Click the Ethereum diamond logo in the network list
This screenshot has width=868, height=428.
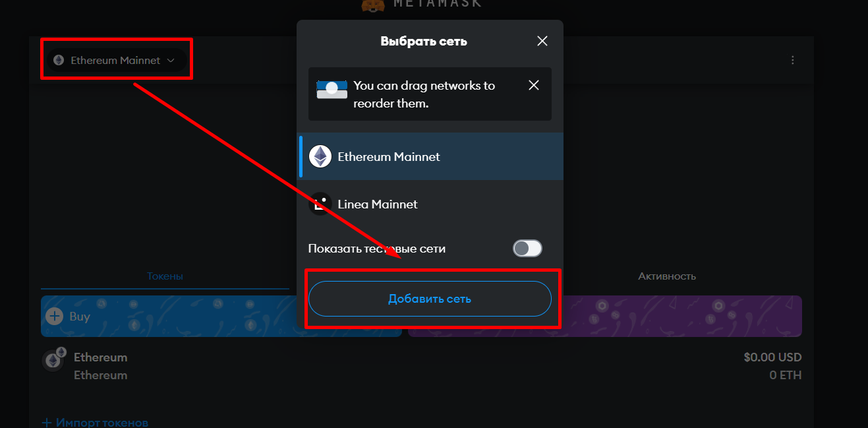320,157
